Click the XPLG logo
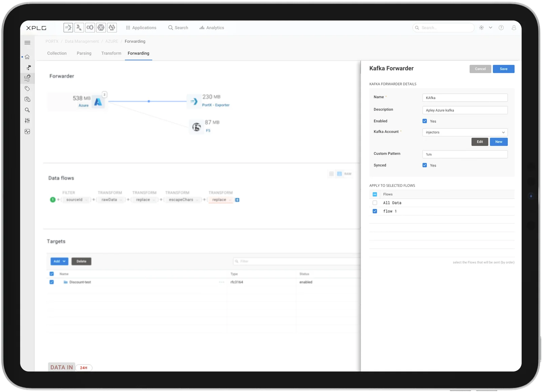This screenshot has height=392, width=542. coord(36,28)
